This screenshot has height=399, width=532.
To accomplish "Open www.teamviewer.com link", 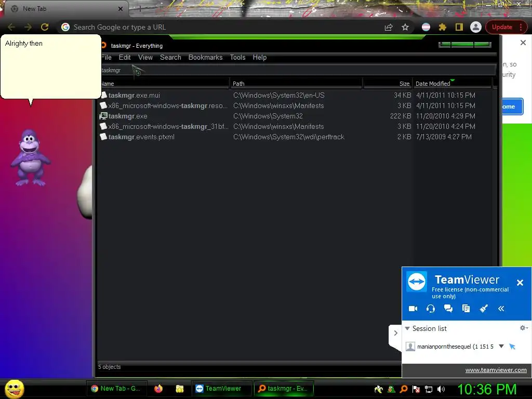I will 496,370.
